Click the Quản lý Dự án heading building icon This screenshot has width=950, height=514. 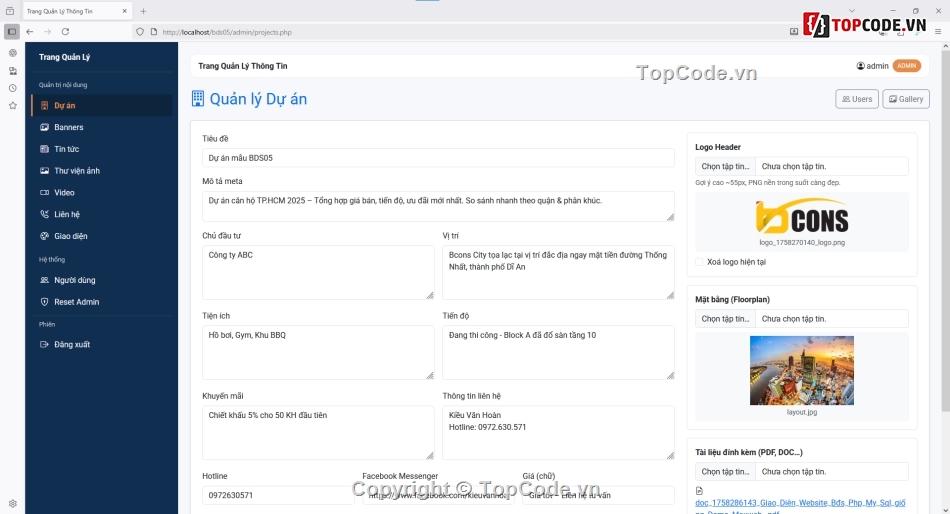click(x=198, y=99)
